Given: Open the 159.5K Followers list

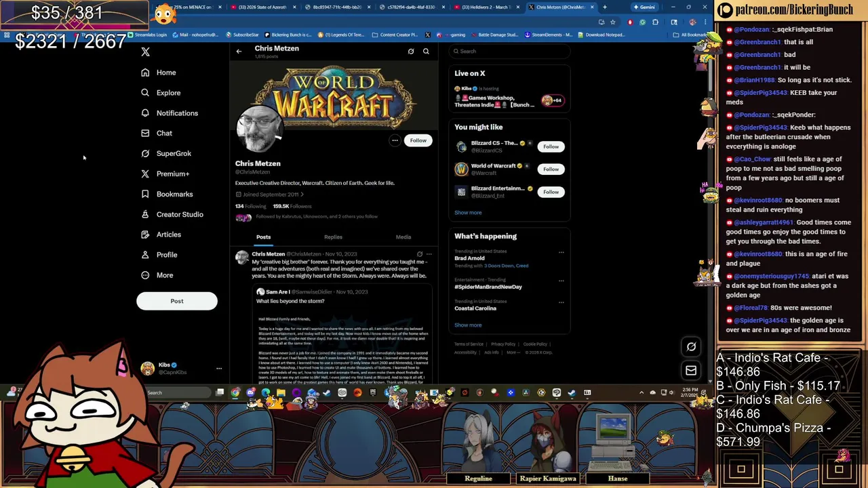Looking at the screenshot, I should click(292, 206).
